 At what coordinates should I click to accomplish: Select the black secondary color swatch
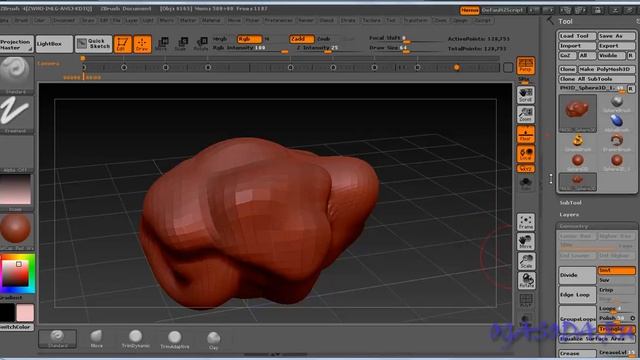[7, 313]
